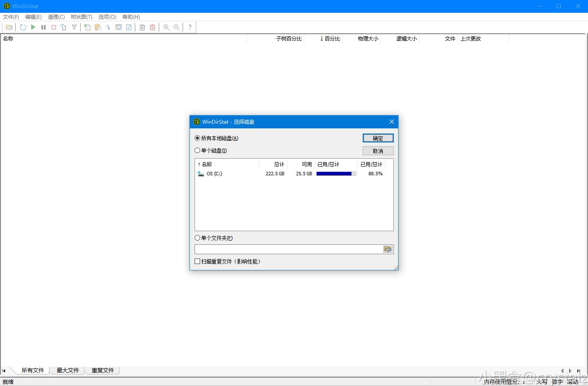Click the 88.5% usage value

[376, 174]
